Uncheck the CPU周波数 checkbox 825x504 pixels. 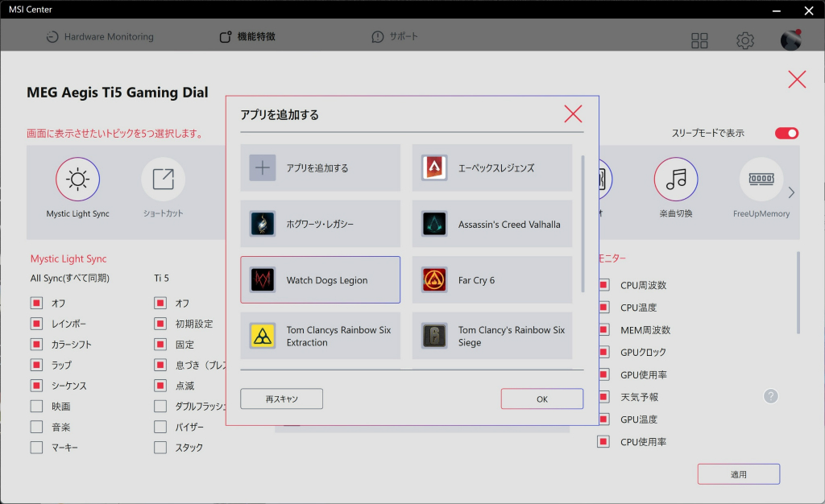click(603, 285)
